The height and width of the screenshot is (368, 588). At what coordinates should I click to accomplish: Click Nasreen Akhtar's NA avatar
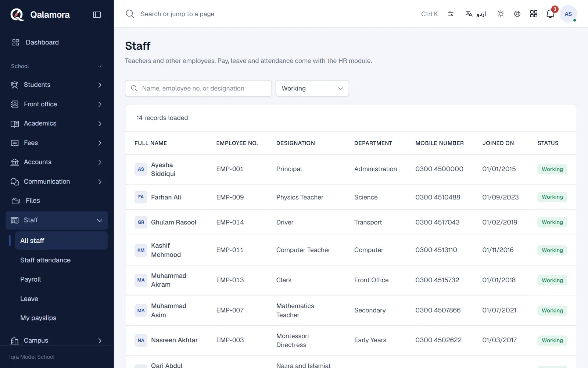[141, 340]
